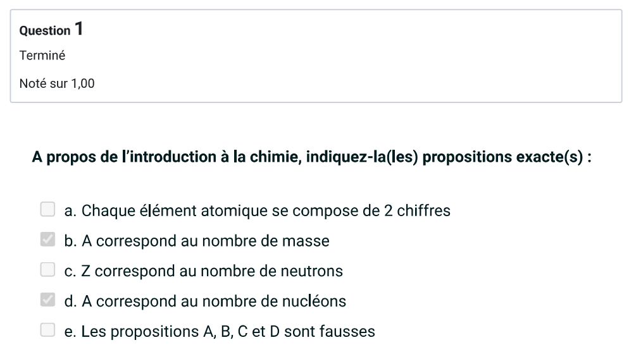Check the box for option a
629x364 pixels.
click(x=47, y=209)
